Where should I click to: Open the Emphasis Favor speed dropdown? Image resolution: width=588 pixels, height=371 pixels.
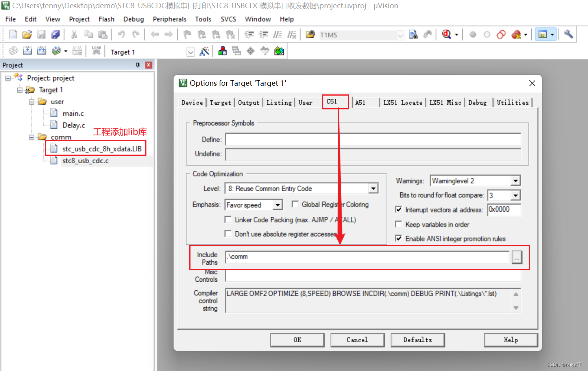point(278,205)
